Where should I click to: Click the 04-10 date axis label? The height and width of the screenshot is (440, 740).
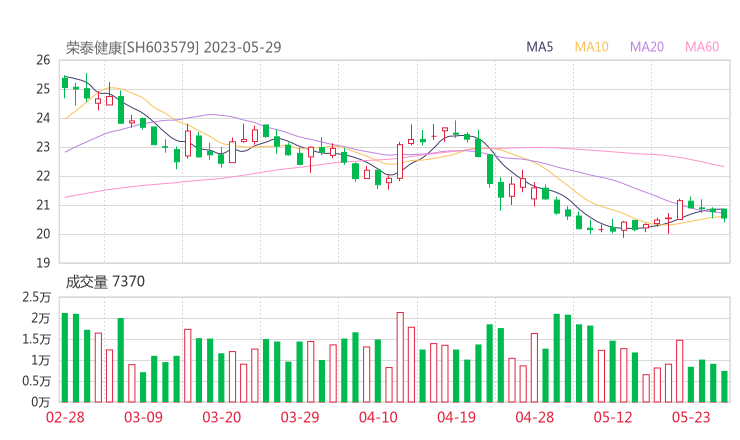(x=378, y=417)
